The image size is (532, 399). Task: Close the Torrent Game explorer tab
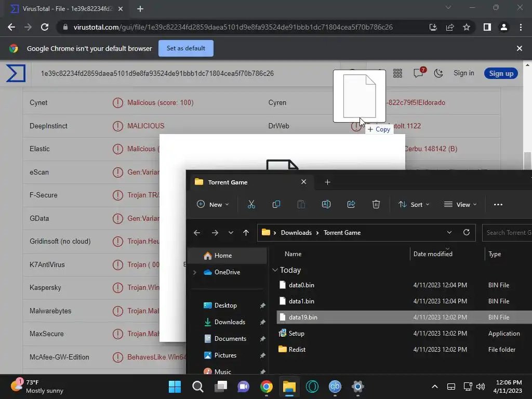303,182
